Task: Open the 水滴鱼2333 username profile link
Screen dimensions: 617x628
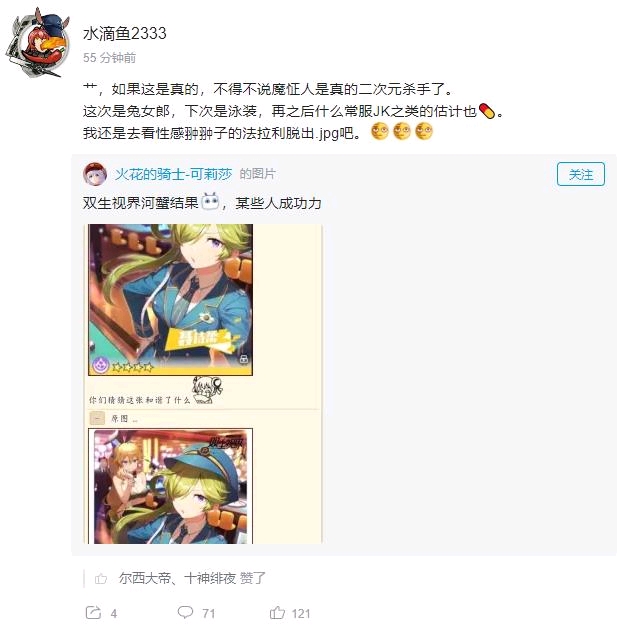Action: [125, 33]
